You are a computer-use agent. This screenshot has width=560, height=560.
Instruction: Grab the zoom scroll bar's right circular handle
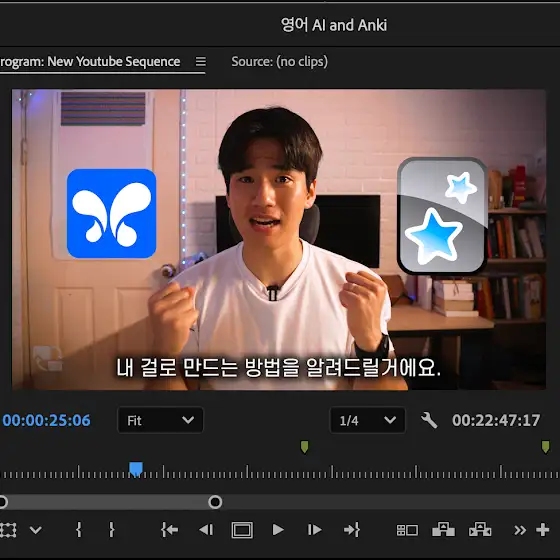215,502
